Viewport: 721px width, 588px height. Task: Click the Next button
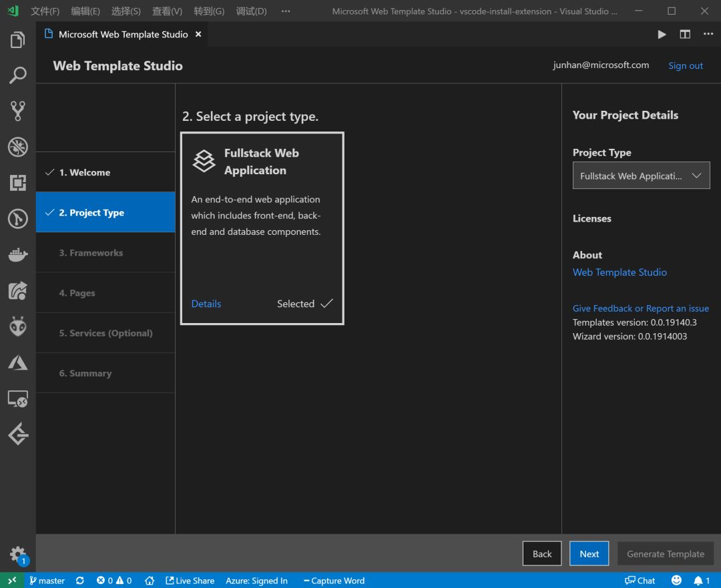coord(589,554)
